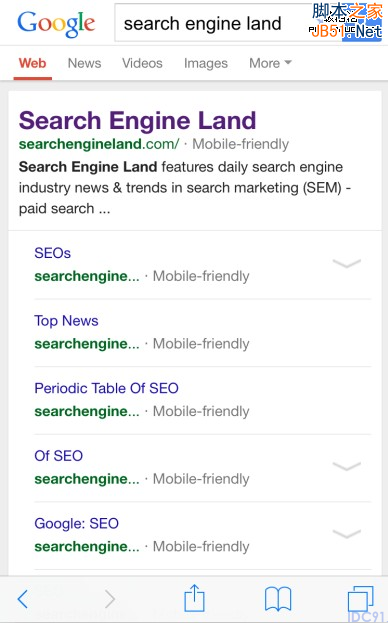
Task: Expand the Google: SEO sitelink chevron
Action: tap(346, 534)
